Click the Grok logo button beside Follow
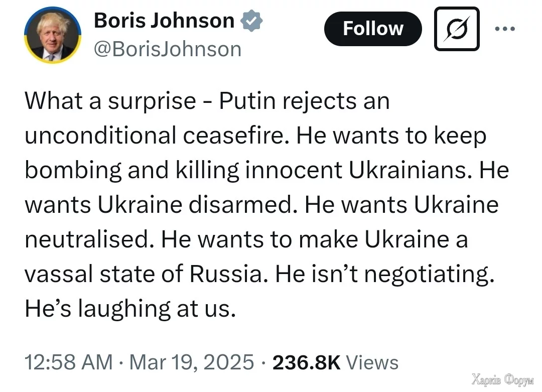Image resolution: width=542 pixels, height=392 pixels. [456, 29]
